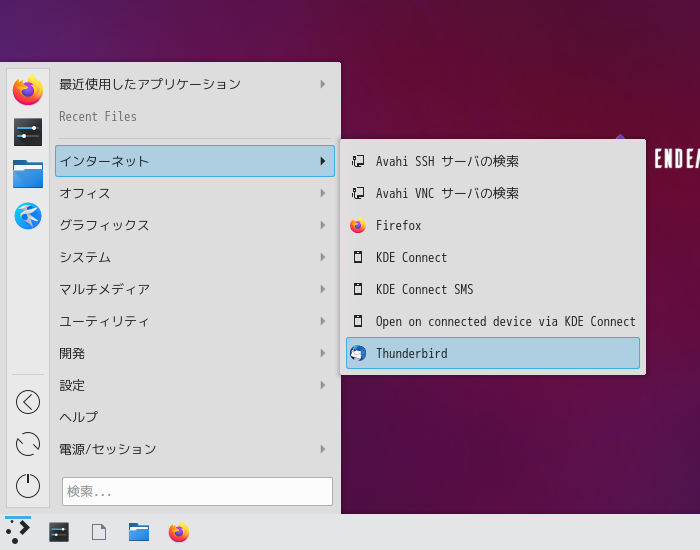This screenshot has height=550, width=700.
Task: Launch Firefox from the favorites sidebar
Action: 28,90
